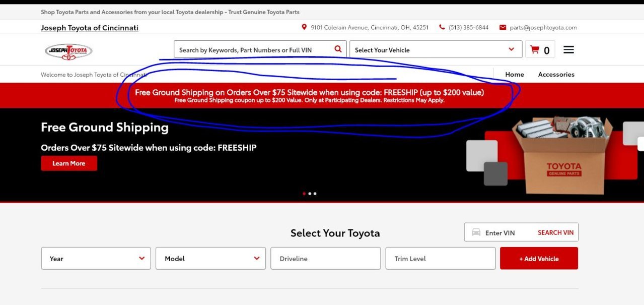This screenshot has width=644, height=305.
Task: Click the + Add Vehicle button
Action: point(539,258)
